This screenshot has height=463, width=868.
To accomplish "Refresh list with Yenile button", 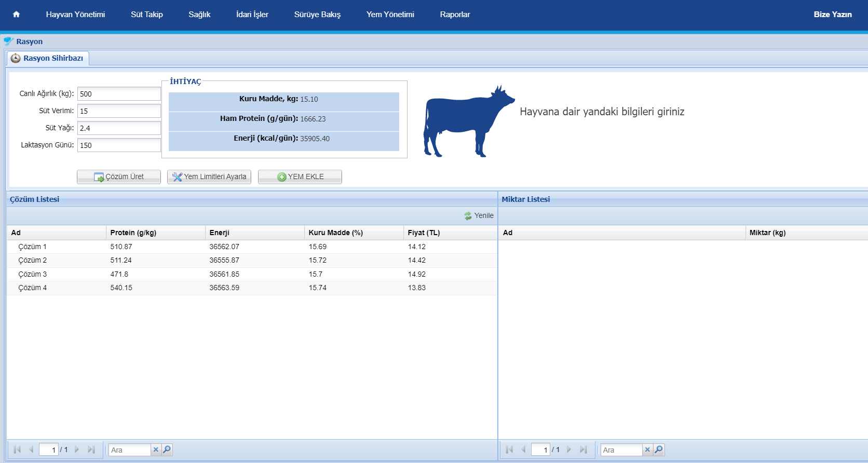I will (479, 215).
